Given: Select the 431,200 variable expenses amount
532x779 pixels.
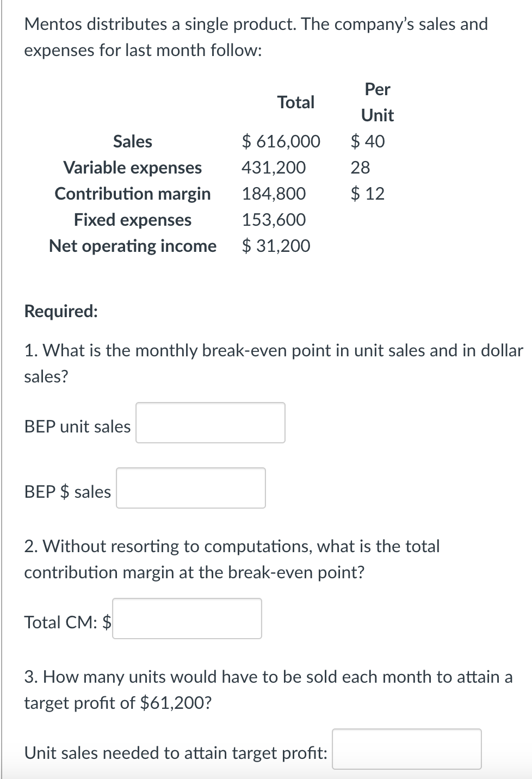Looking at the screenshot, I should 274,168.
